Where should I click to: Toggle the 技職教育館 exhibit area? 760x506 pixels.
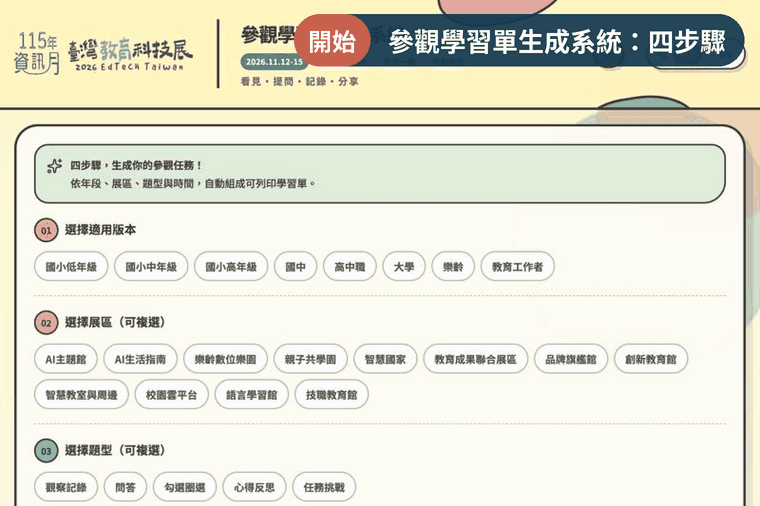[332, 395]
